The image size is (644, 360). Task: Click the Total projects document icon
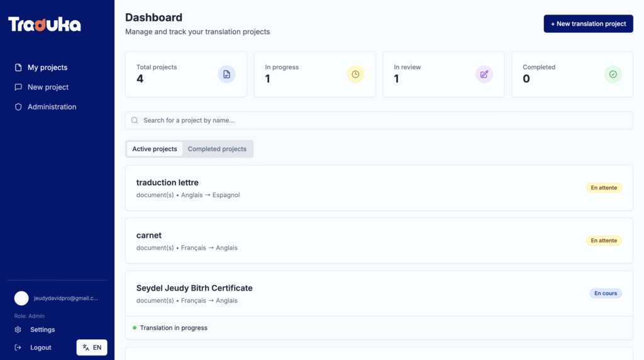226,74
